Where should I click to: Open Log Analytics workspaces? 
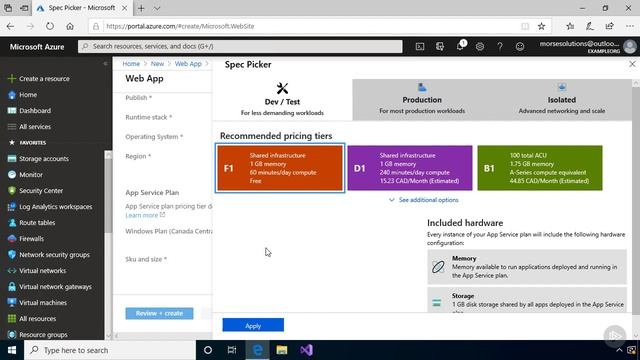[x=56, y=207]
